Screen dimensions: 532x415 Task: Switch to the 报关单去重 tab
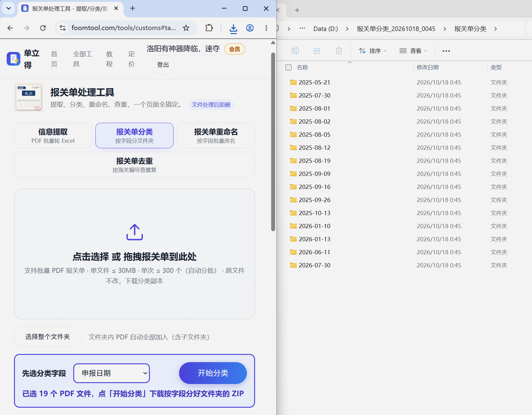pos(134,165)
